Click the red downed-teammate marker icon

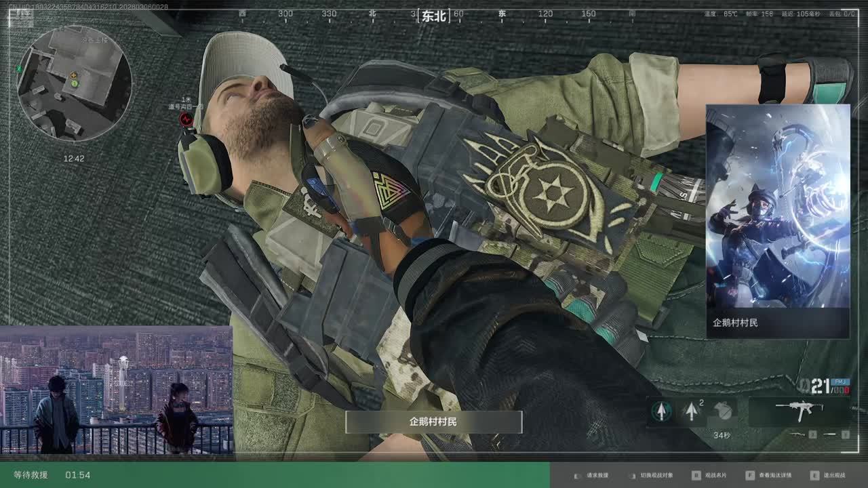point(186,120)
